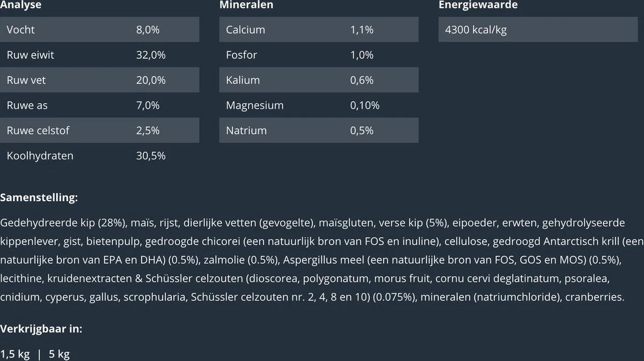Select the Ruwe celstof 2,5% row
The image size is (644, 361).
tap(100, 131)
